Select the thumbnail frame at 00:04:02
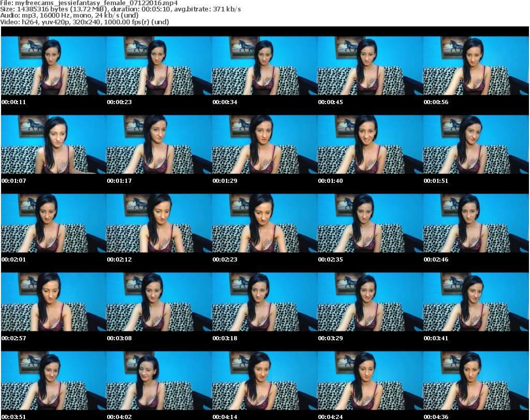Viewport: 530px width, 420px height. pyautogui.click(x=159, y=381)
